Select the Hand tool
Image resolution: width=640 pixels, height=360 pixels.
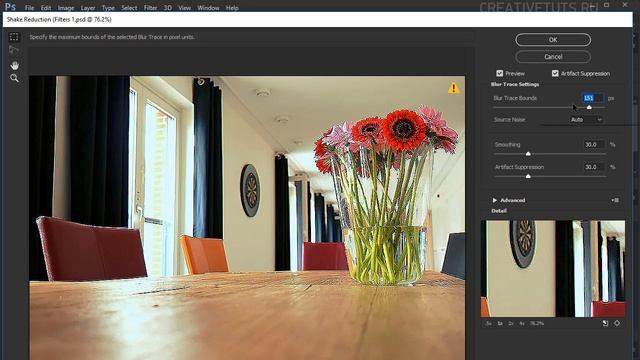coord(15,65)
